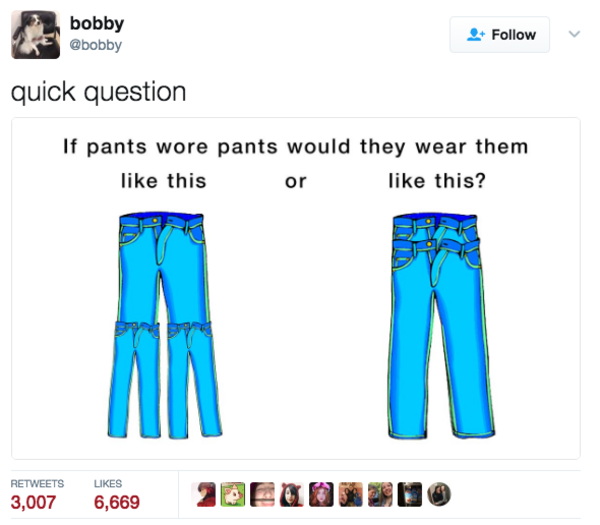
Task: Open fourth avatar with cat-ear hair
Action: 292,494
